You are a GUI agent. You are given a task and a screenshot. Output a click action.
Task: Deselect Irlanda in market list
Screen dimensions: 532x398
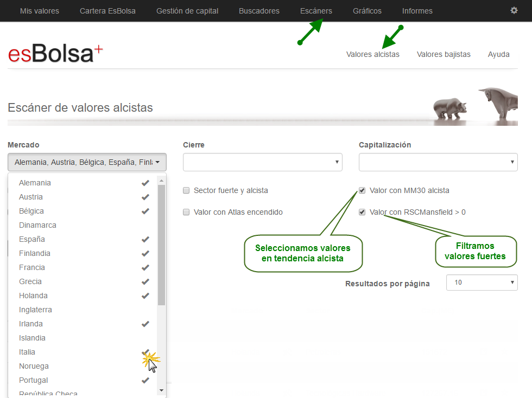click(83, 324)
